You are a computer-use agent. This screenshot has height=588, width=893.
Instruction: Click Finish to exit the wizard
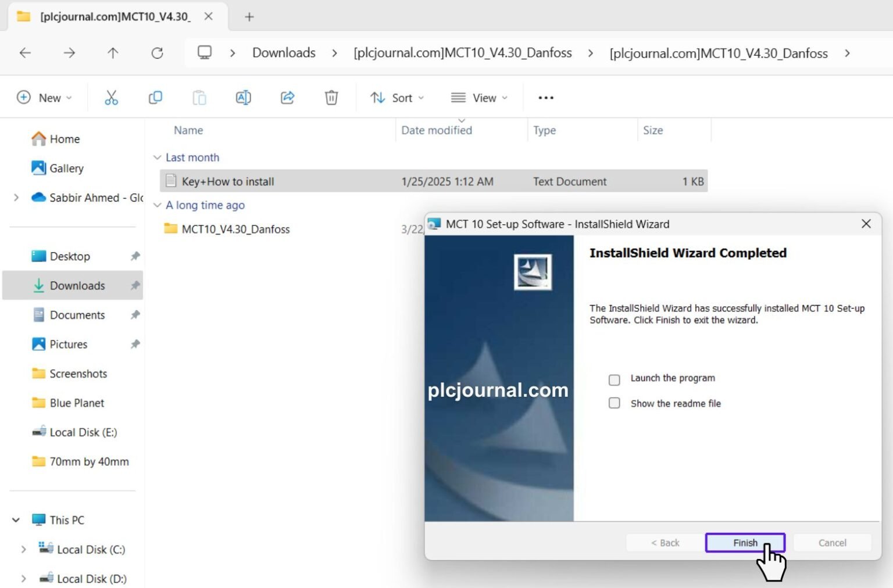745,543
